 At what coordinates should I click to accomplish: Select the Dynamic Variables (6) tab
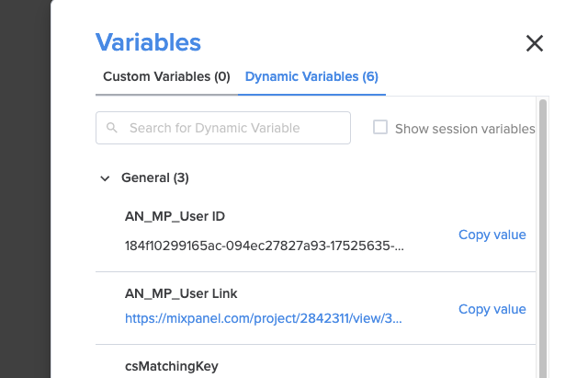click(x=311, y=76)
